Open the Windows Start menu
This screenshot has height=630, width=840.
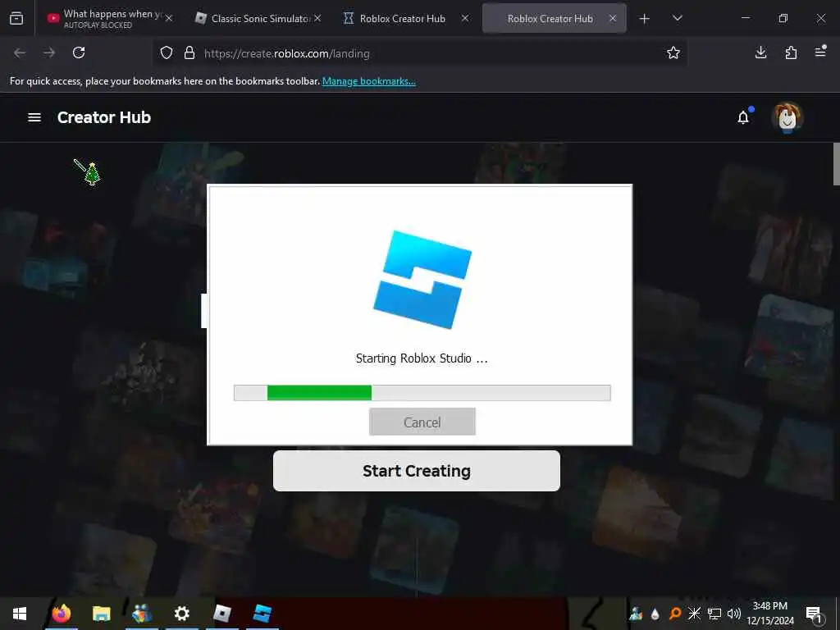click(20, 614)
